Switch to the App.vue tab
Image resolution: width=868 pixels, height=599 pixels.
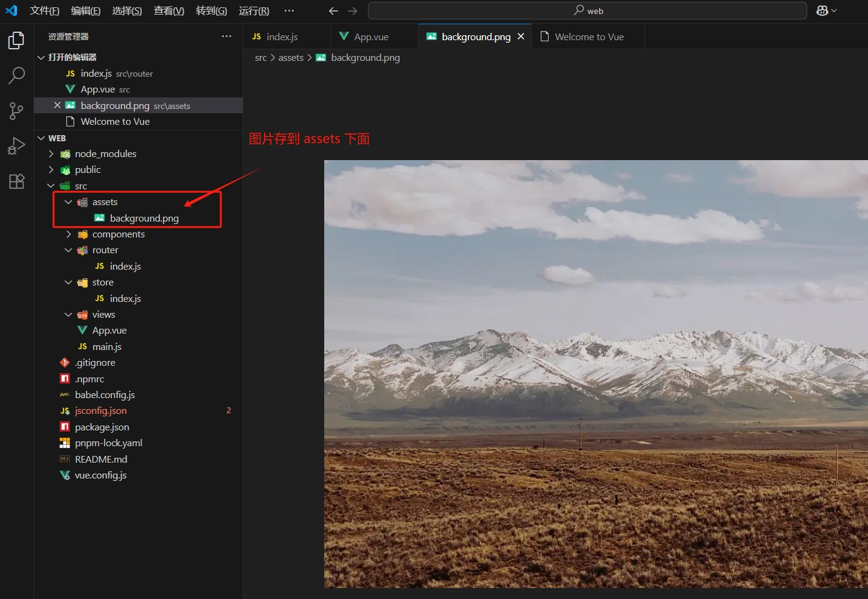tap(371, 37)
